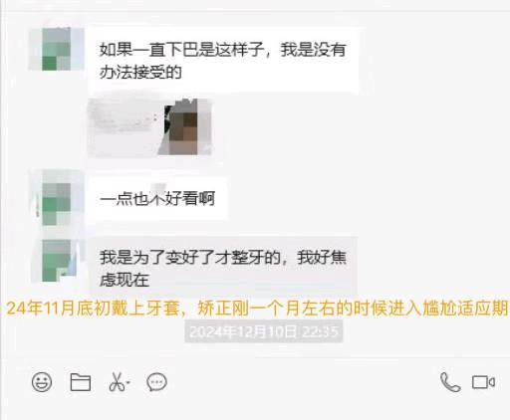The width and height of the screenshot is (510, 420).
Task: Start a video call with camera icon
Action: point(483,382)
